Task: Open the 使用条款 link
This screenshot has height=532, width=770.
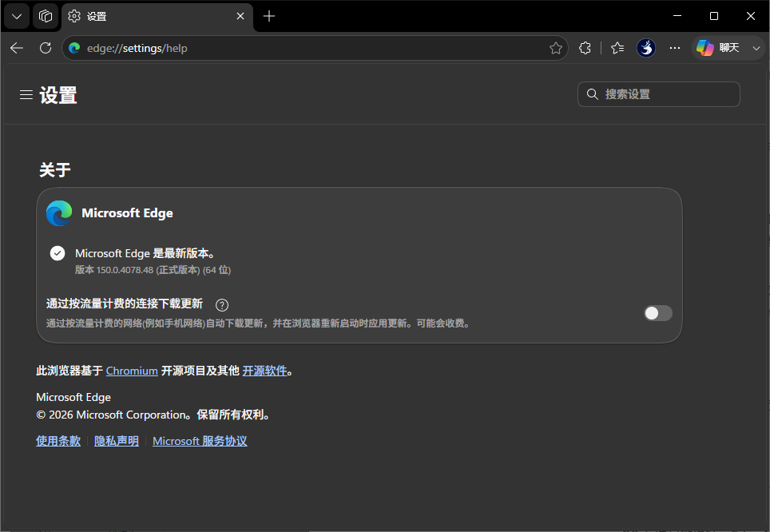Action: [x=58, y=441]
